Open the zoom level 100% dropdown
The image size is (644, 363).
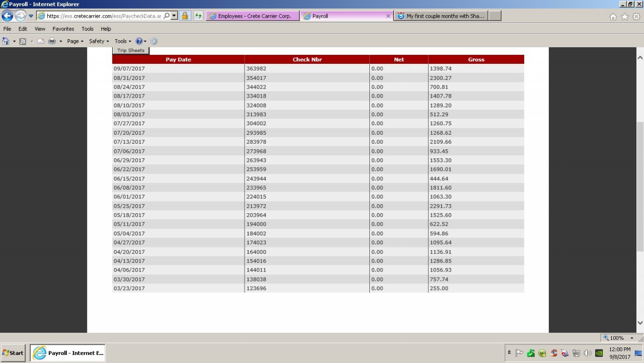(632, 338)
